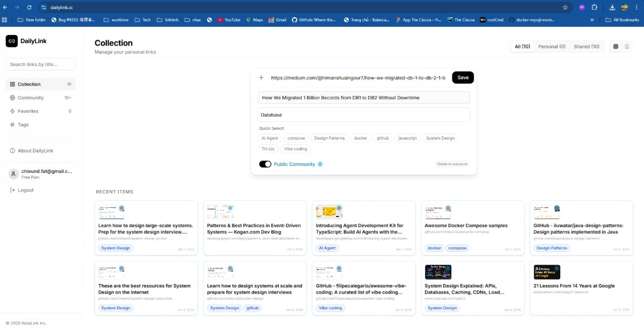The image size is (644, 334).
Task: Switch to grid view layout
Action: (615, 46)
